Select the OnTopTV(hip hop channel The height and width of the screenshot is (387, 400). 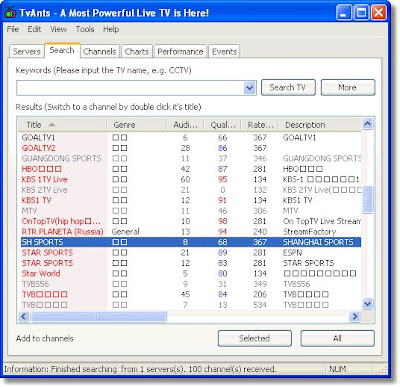(61, 221)
